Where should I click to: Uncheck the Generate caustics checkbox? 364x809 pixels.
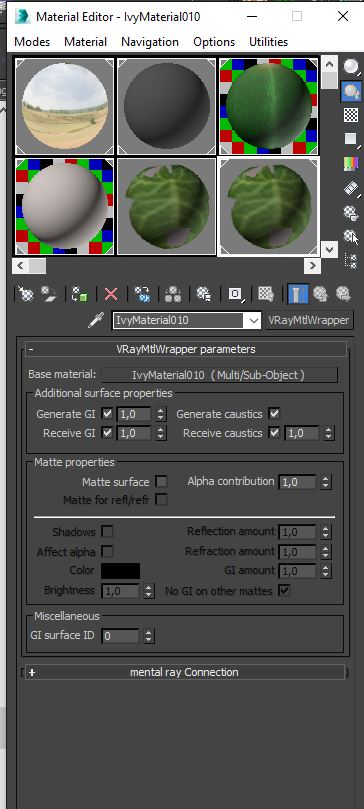(x=274, y=414)
